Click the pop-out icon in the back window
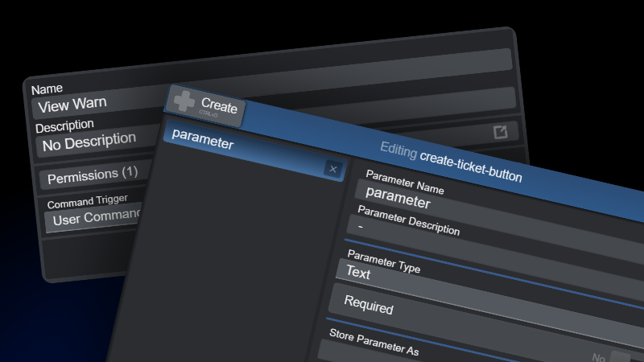 500,133
